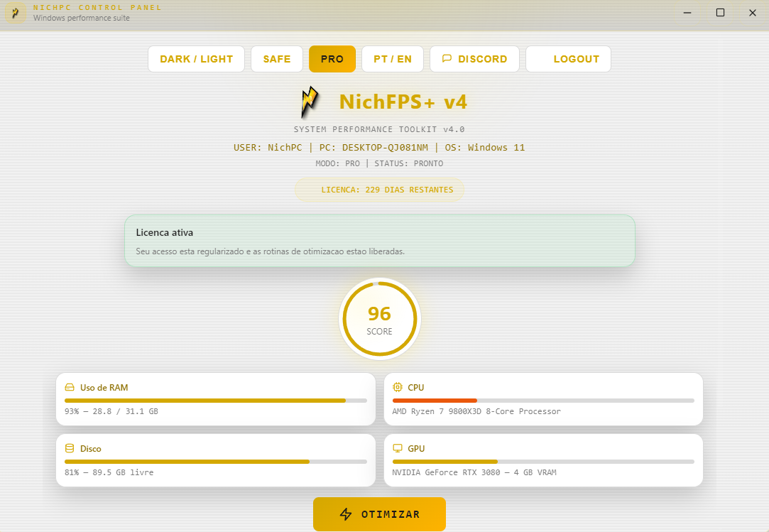Click the CPU usage orange bar
Screen dimensions: 769x532
(435, 401)
